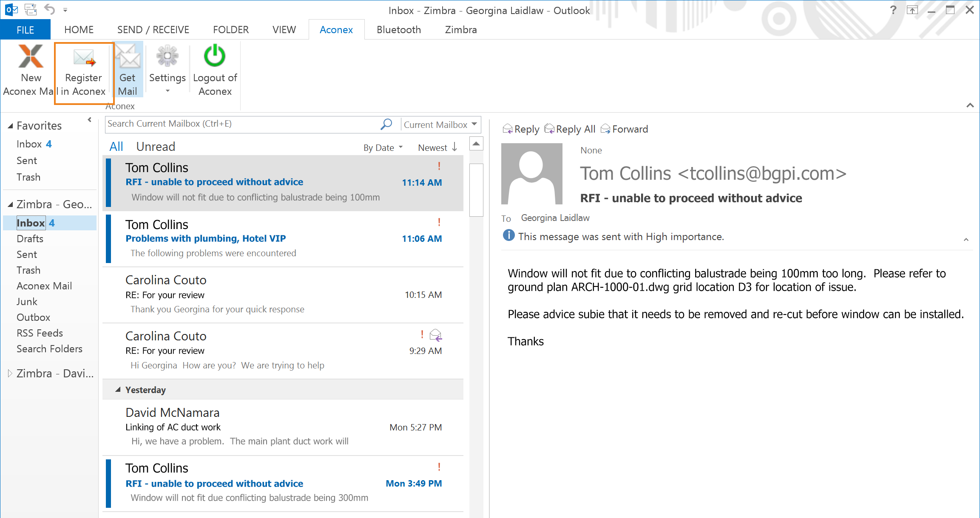This screenshot has height=518, width=980.
Task: Collapse the ribbon with the chevron
Action: pyautogui.click(x=970, y=105)
